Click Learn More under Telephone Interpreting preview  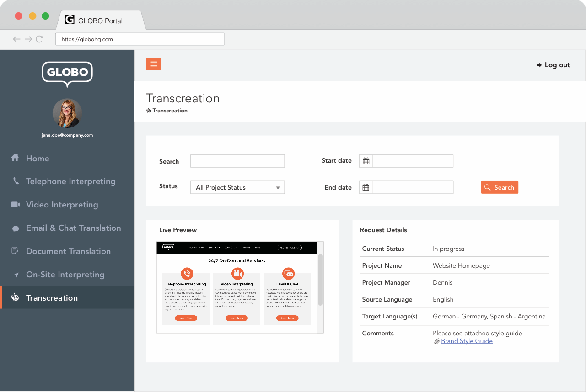[186, 318]
